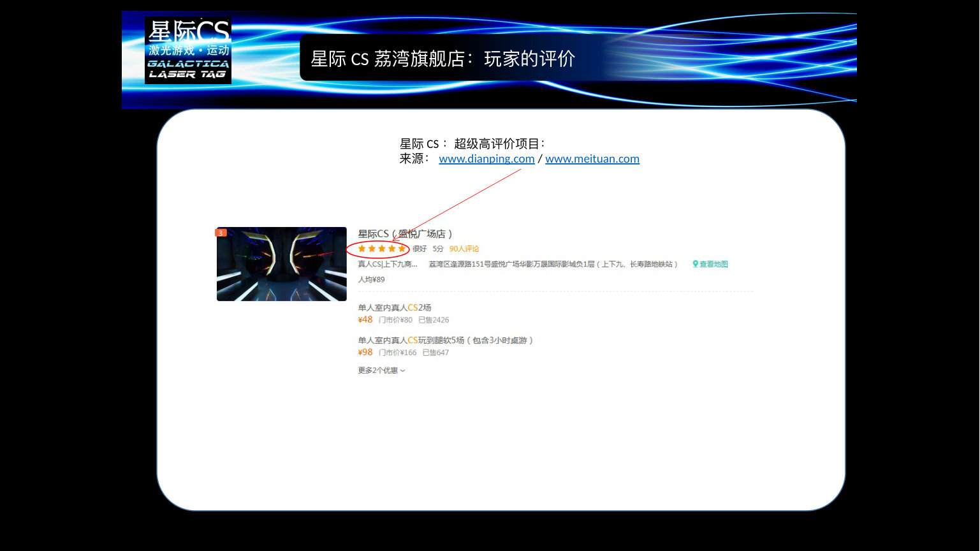Click the 人均¥89 text
980x551 pixels.
coord(371,279)
